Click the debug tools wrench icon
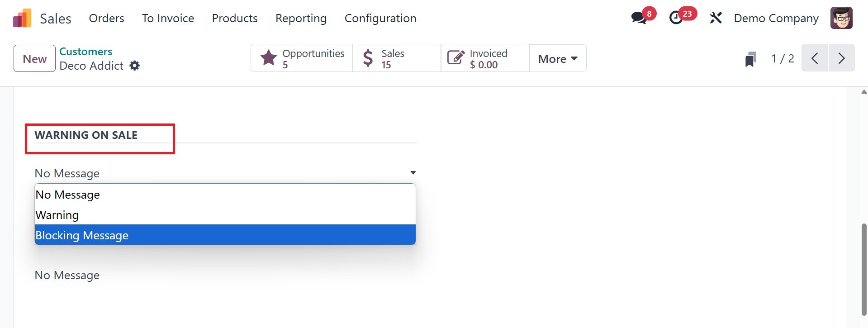The width and height of the screenshot is (868, 328). (x=716, y=18)
